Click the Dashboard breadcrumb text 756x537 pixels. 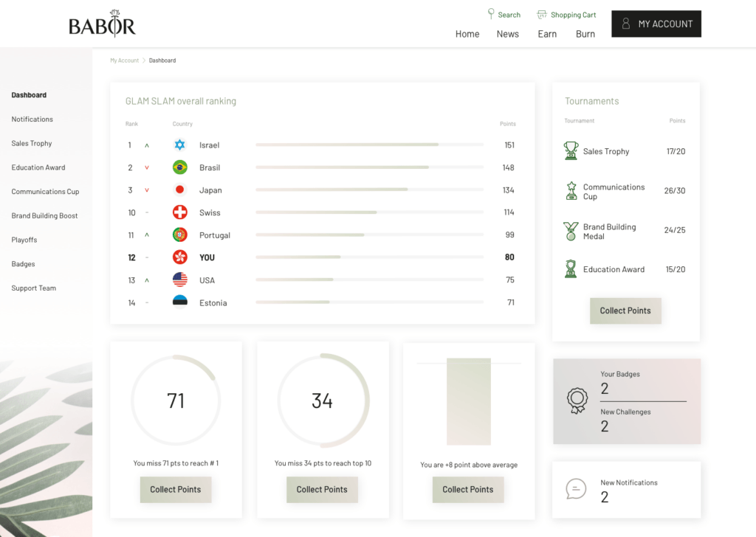pyautogui.click(x=162, y=60)
